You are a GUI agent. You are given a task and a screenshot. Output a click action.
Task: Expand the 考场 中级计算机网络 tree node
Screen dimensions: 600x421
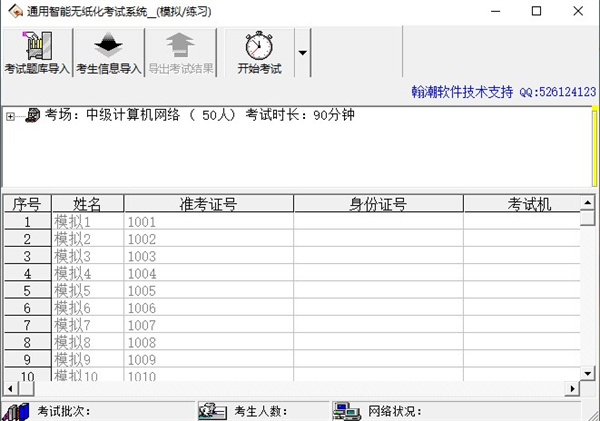pos(10,116)
